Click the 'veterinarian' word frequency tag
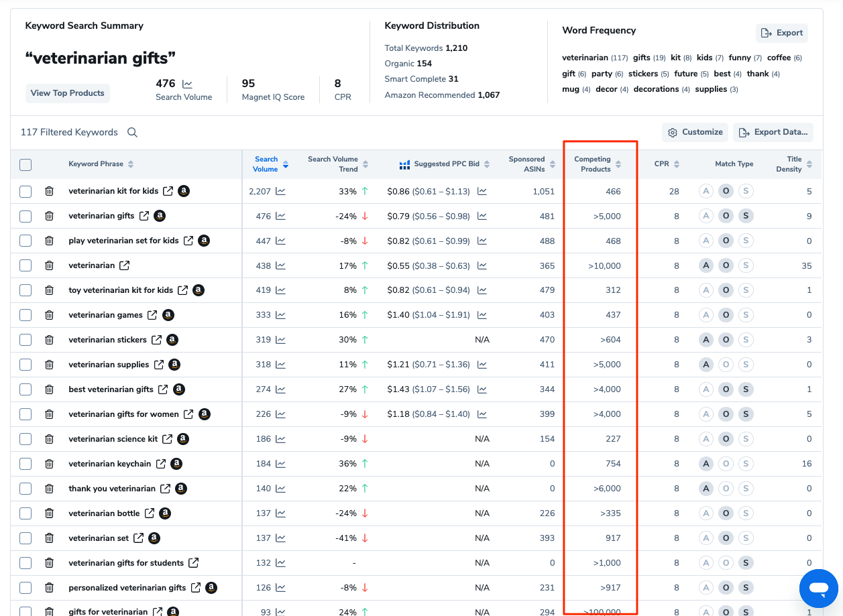This screenshot has height=616, width=843. click(585, 58)
